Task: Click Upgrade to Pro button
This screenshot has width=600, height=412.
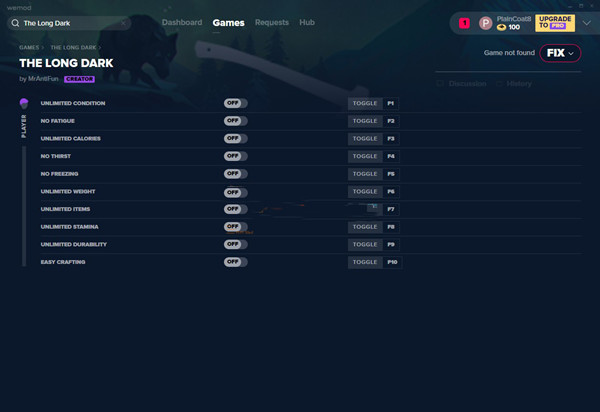Action: coord(555,23)
